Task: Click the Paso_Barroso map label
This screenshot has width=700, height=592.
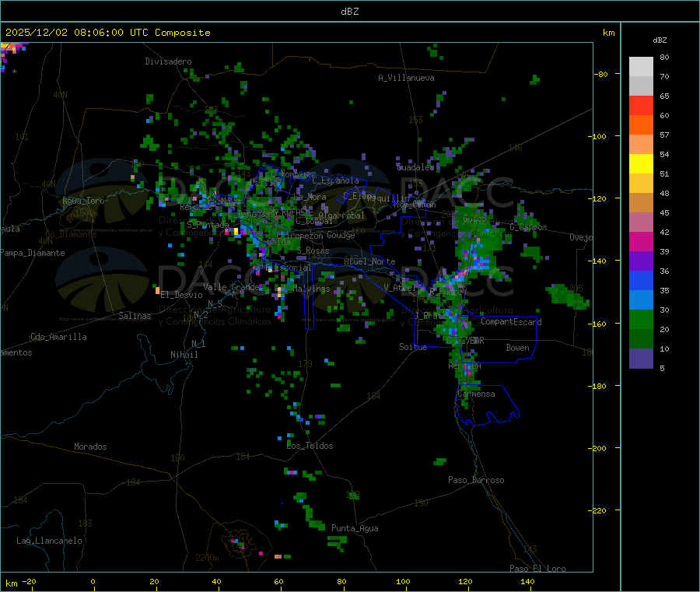Action: 476,480
